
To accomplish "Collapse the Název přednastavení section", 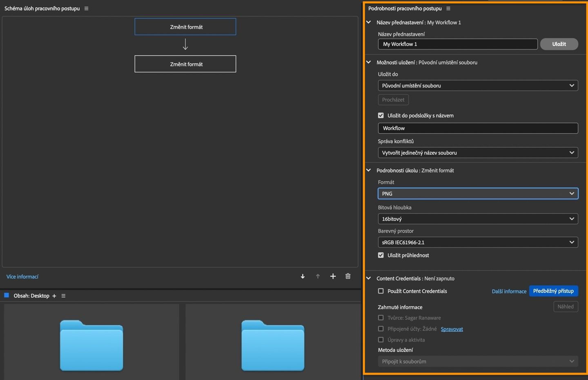I will (368, 22).
